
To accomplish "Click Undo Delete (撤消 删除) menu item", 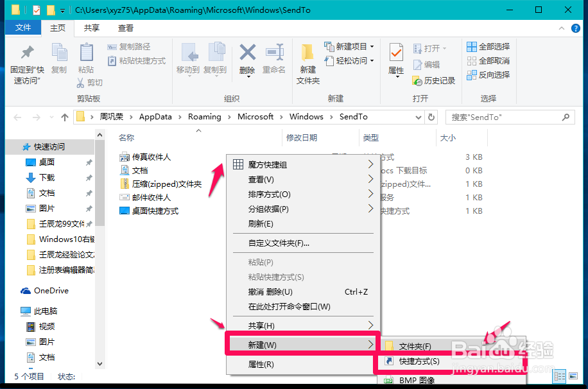I will [x=303, y=291].
